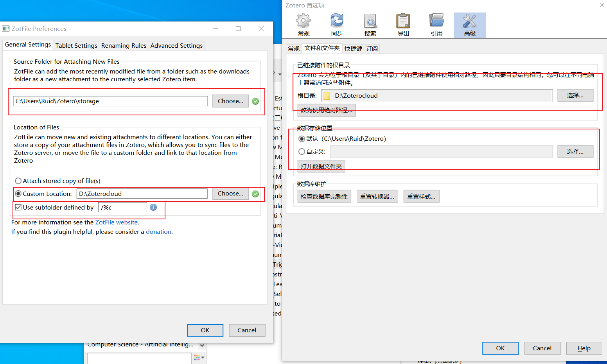The image size is (607, 364).
Task: Click Cancel in ZotFile Preferences
Action: (x=247, y=330)
